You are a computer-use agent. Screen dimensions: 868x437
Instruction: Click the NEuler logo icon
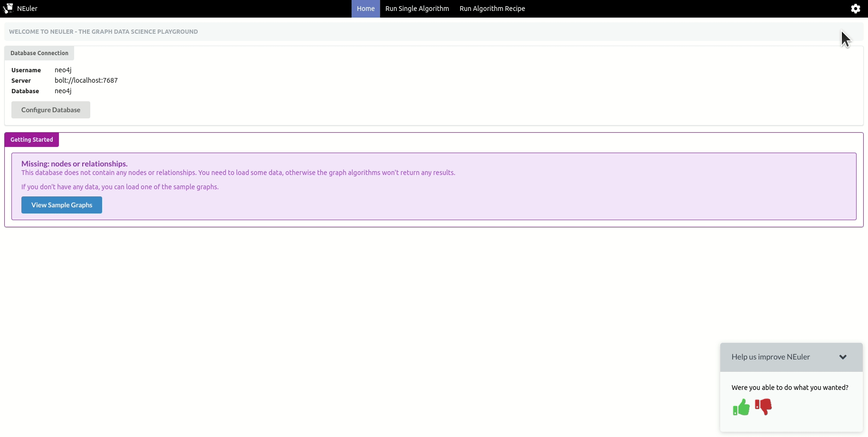coord(8,9)
